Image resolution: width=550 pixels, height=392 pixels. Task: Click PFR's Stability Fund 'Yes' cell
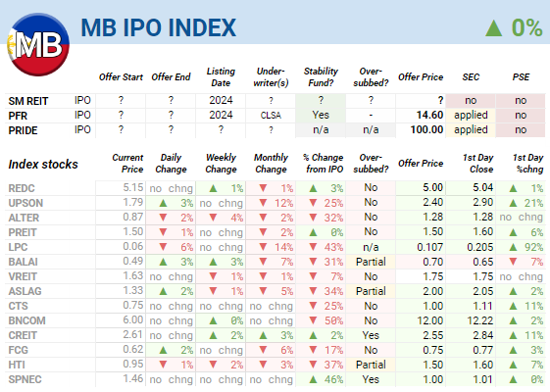tap(321, 115)
